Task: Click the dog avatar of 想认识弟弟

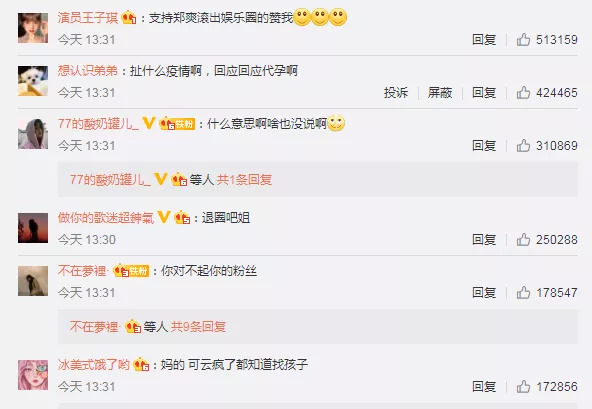Action: pos(33,81)
